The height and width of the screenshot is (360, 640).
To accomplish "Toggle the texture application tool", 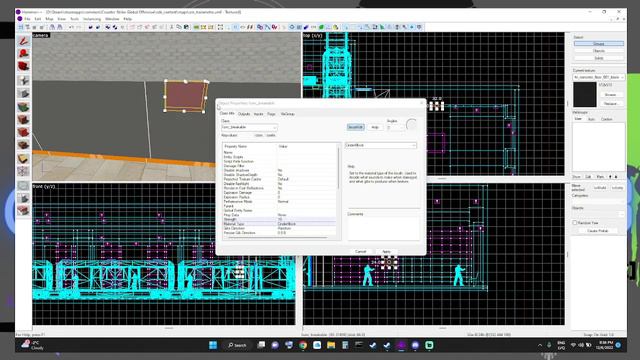I will tap(23, 107).
